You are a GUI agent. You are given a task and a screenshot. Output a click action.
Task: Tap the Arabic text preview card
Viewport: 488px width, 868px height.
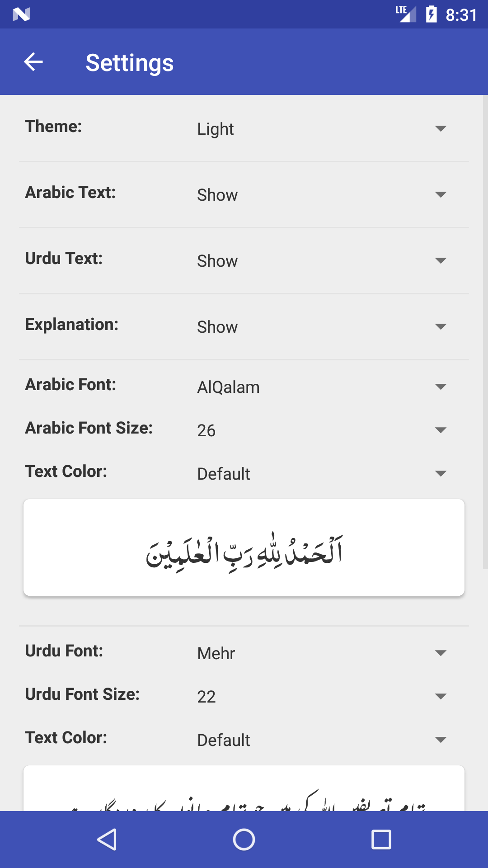point(244,547)
